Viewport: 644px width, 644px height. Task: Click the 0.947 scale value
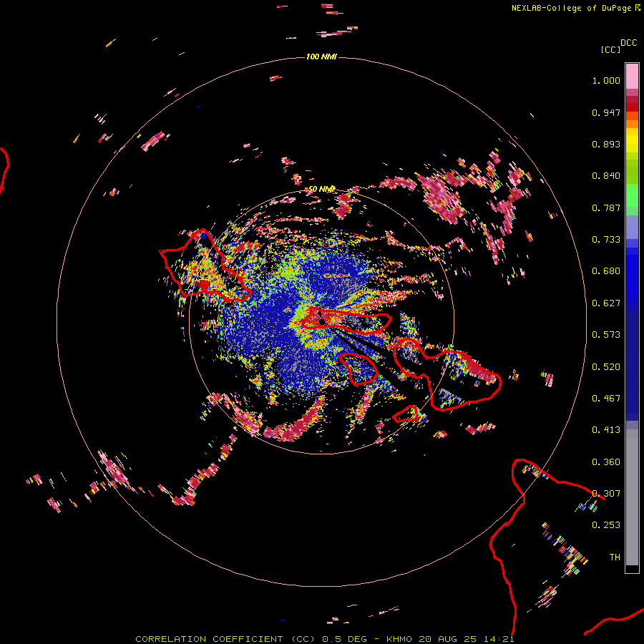click(606, 112)
